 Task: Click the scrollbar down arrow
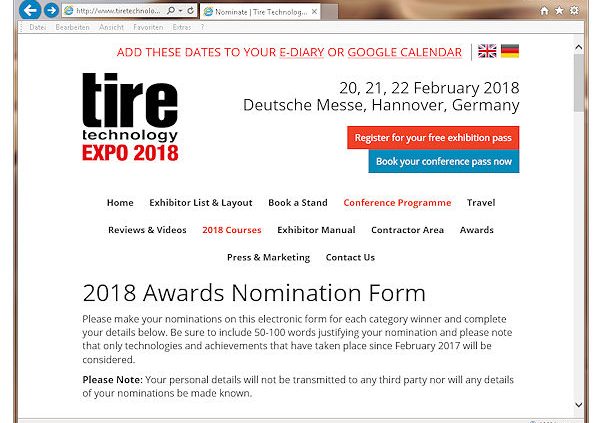click(x=579, y=405)
